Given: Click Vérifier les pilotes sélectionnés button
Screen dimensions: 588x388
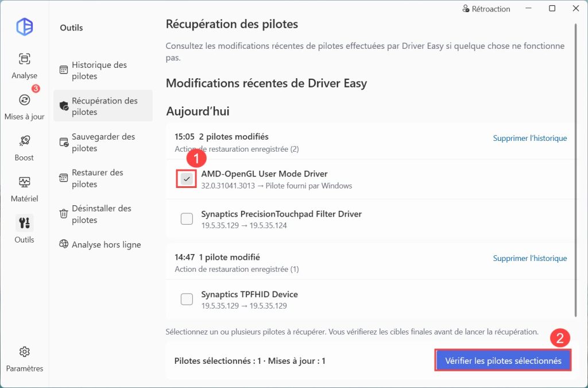Looking at the screenshot, I should tap(503, 360).
